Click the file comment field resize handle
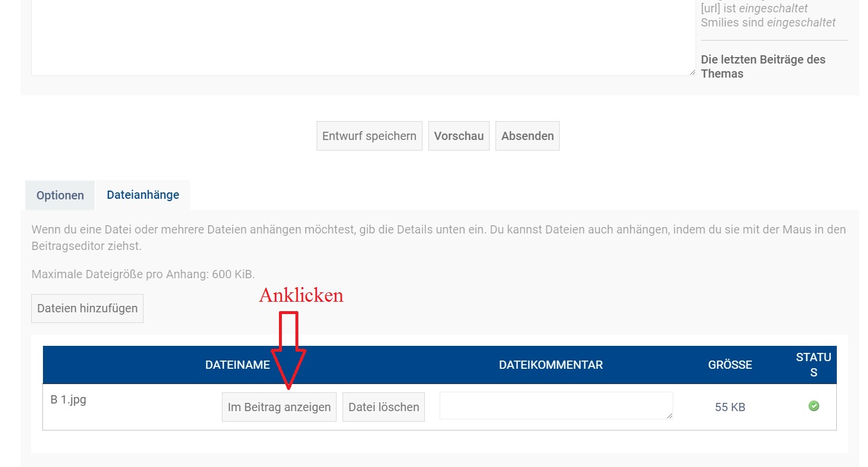 point(669,415)
